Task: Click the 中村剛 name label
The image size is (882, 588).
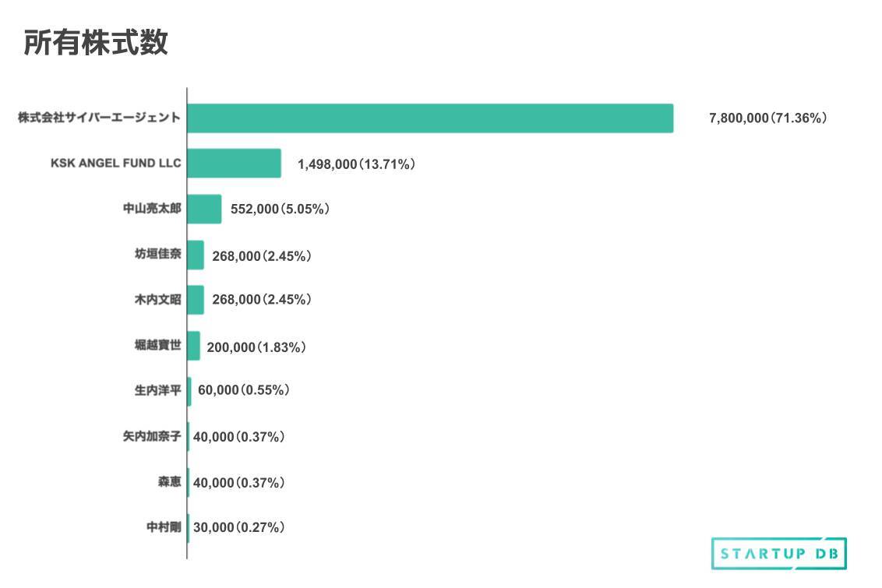Action: coord(164,527)
